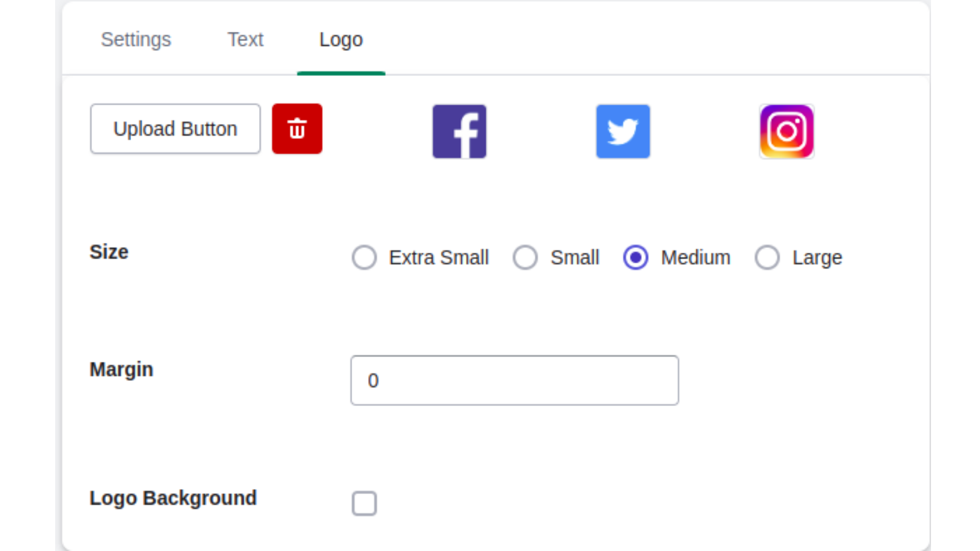This screenshot has width=980, height=551.
Task: Switch to the Settings tab
Action: click(x=136, y=39)
